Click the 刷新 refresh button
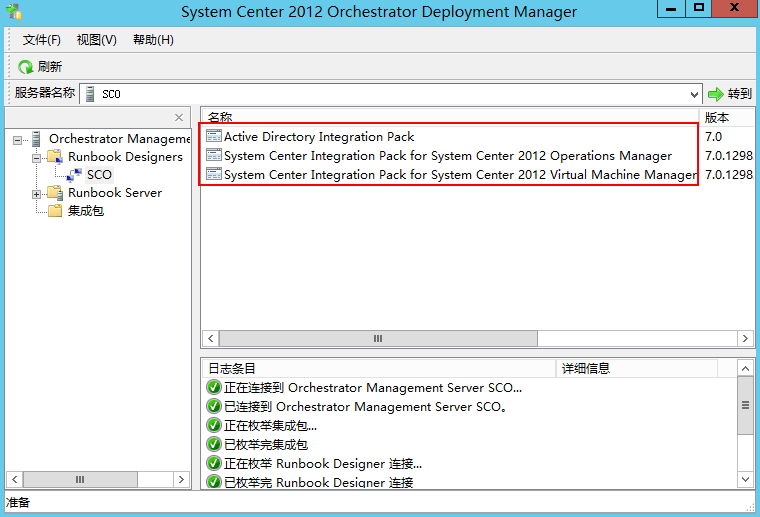Image resolution: width=760 pixels, height=517 pixels. tap(40, 66)
